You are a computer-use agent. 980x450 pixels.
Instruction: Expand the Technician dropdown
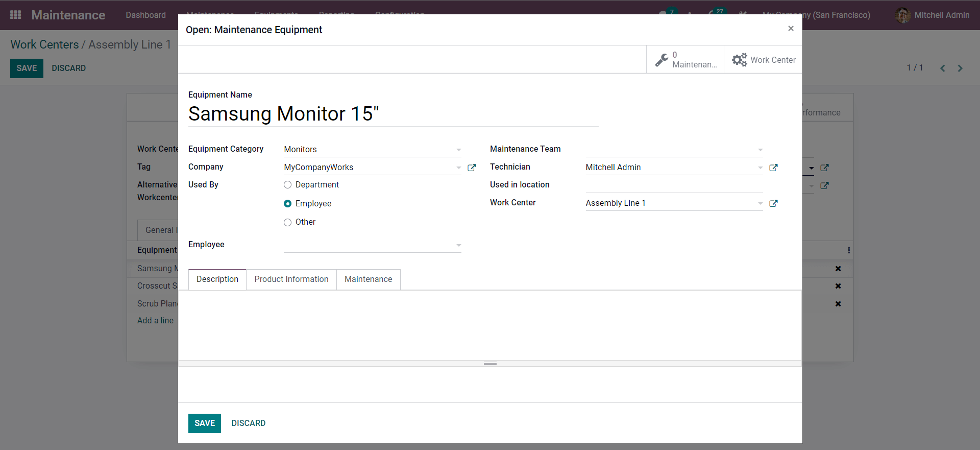[x=760, y=168]
